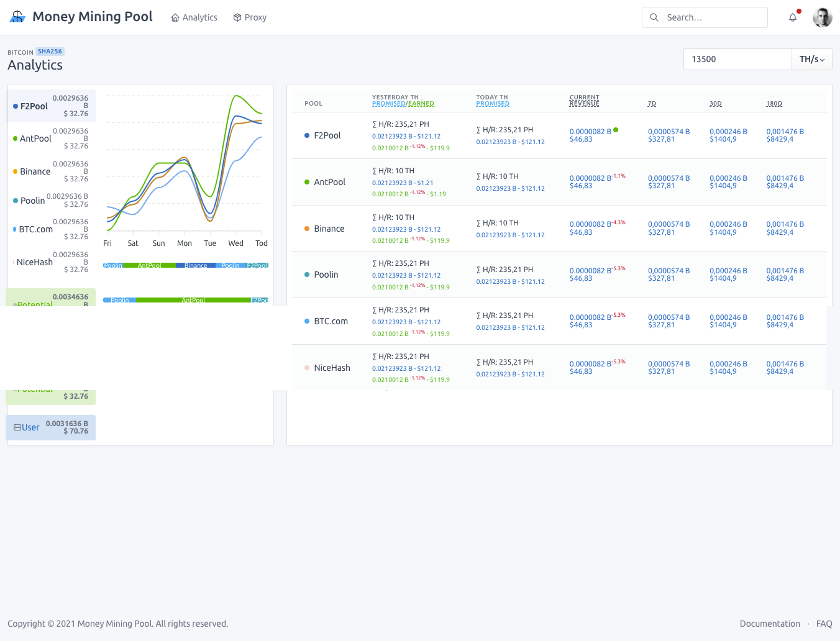Click the Yesterday TH Promised header
840x641 pixels.
[388, 104]
